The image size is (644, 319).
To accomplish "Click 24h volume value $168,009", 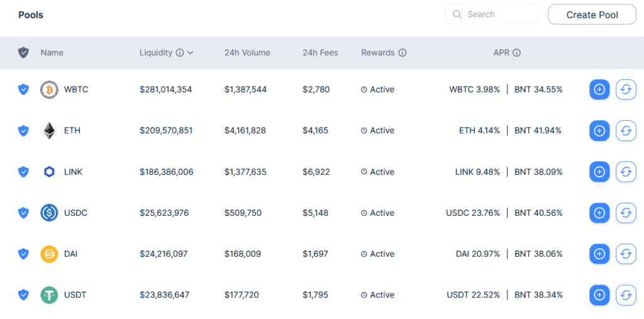I will click(242, 254).
